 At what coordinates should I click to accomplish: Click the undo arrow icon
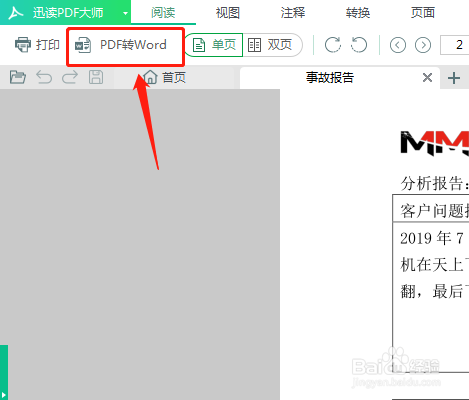(x=44, y=77)
